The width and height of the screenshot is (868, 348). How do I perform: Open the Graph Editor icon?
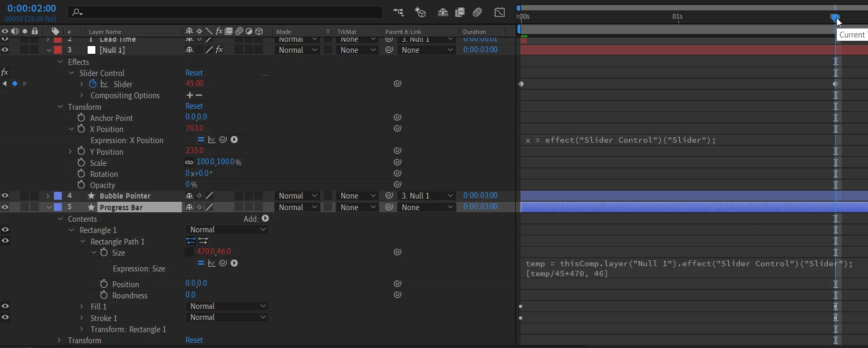(x=499, y=12)
